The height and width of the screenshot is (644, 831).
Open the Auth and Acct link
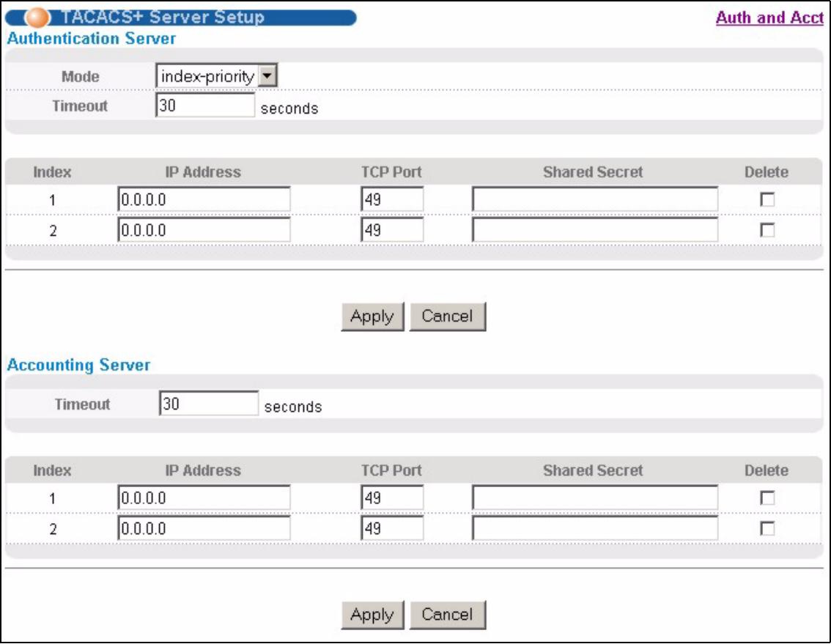[769, 18]
